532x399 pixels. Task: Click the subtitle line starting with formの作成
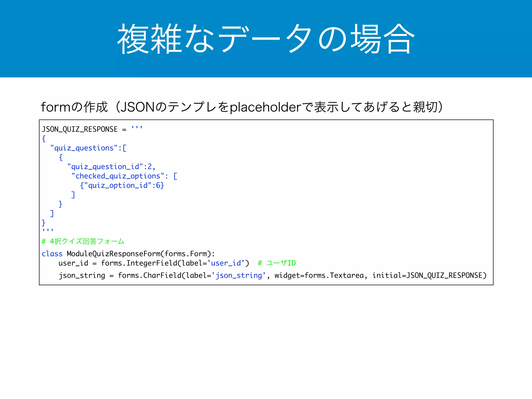click(x=242, y=107)
